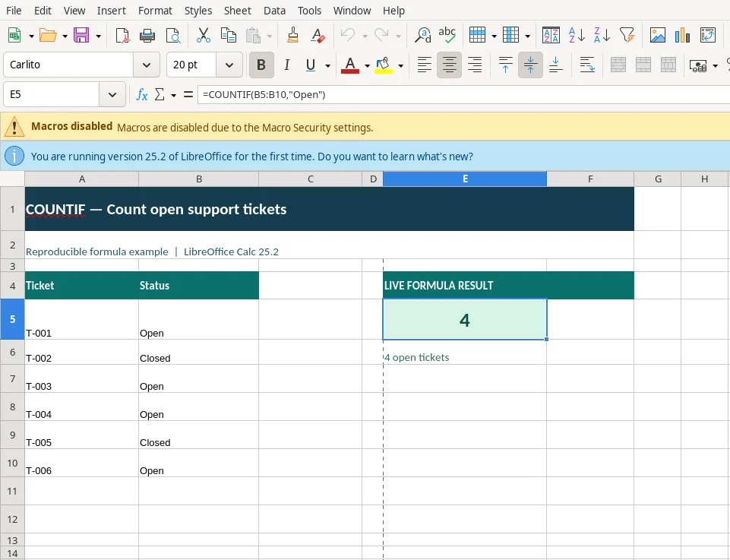This screenshot has width=730, height=560.
Task: Select row 5 header
Action: 13,319
